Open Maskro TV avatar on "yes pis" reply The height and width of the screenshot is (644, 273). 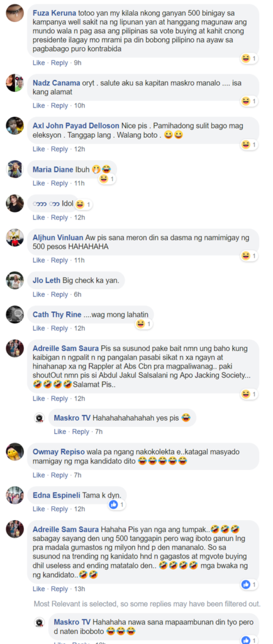point(39,418)
